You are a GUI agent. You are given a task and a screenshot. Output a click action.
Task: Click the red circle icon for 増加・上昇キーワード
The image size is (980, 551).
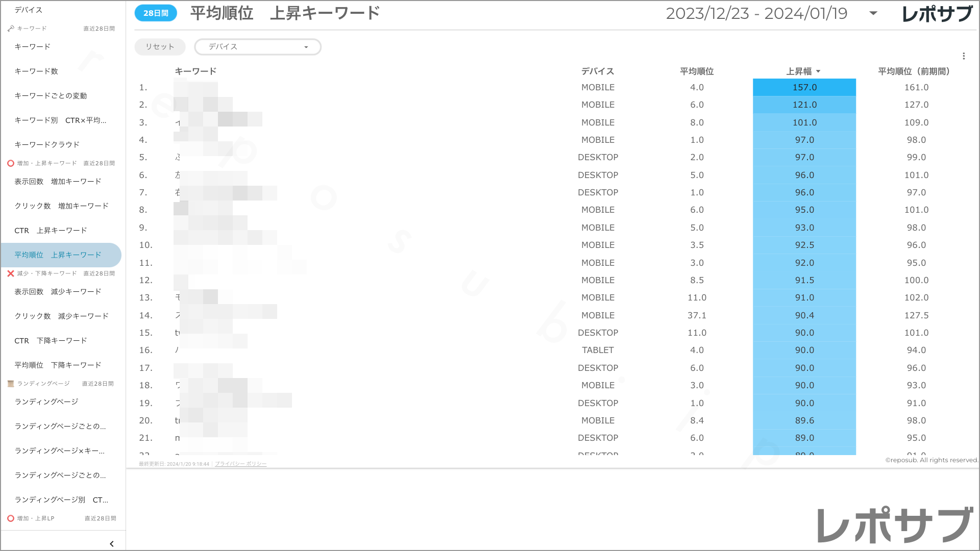tap(10, 163)
